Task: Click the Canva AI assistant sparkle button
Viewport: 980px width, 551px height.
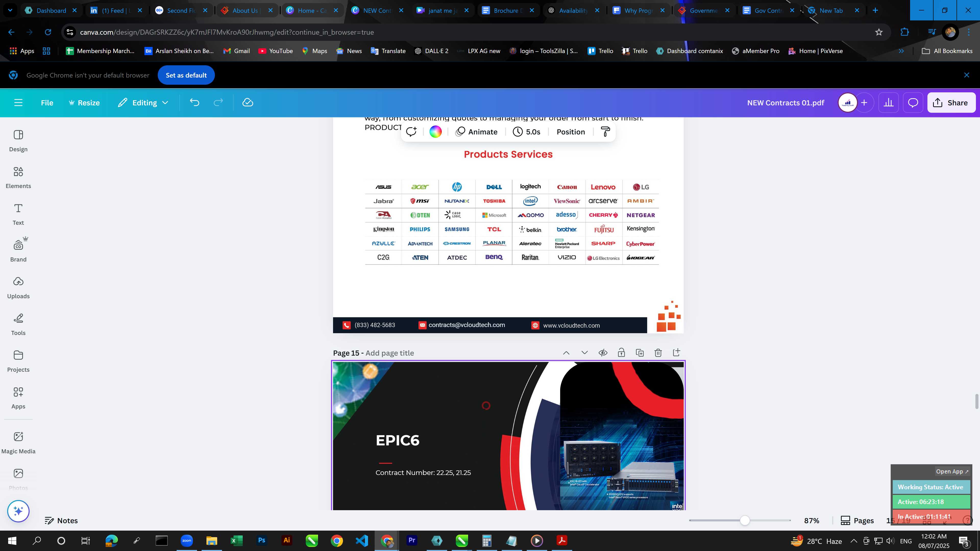Action: pyautogui.click(x=18, y=511)
